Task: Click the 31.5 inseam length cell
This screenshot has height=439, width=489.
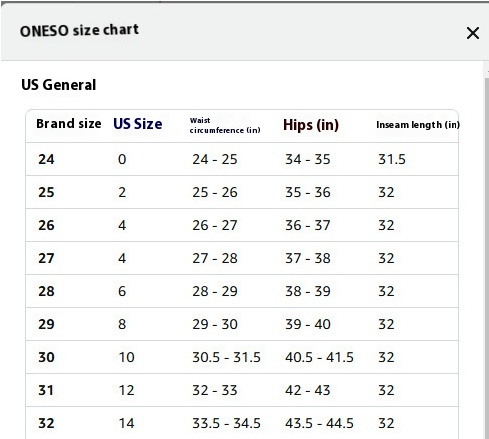Action: click(392, 159)
